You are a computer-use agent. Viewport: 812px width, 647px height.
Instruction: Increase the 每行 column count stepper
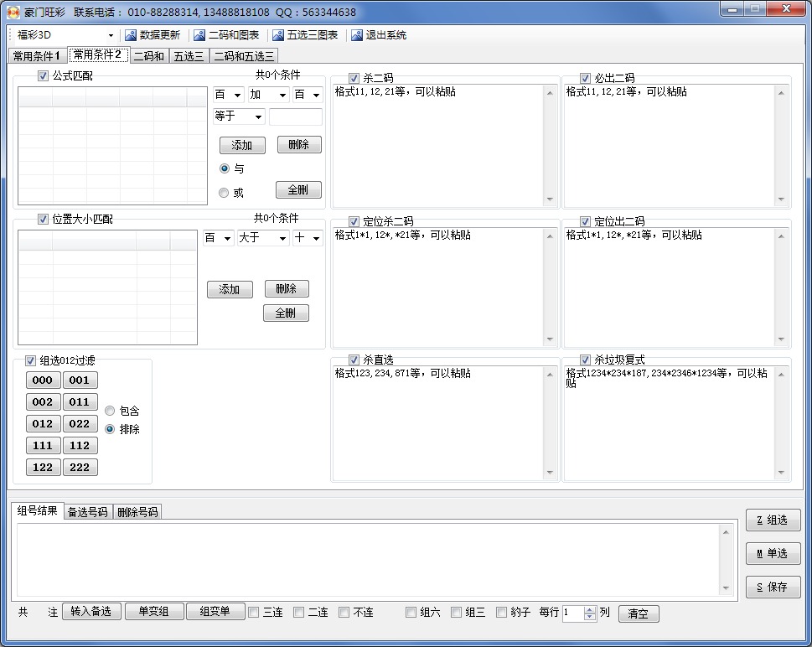coord(590,609)
